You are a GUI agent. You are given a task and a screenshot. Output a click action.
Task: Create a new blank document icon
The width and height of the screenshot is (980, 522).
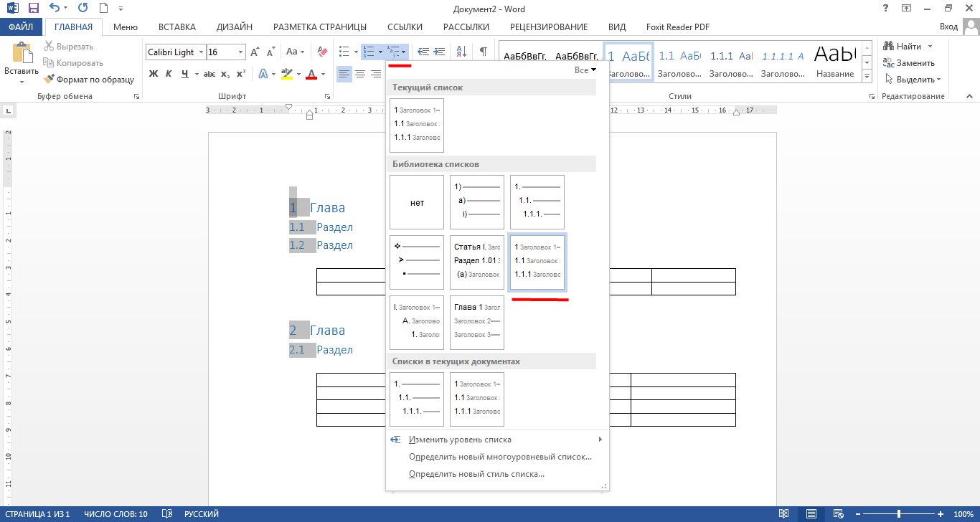point(103,9)
